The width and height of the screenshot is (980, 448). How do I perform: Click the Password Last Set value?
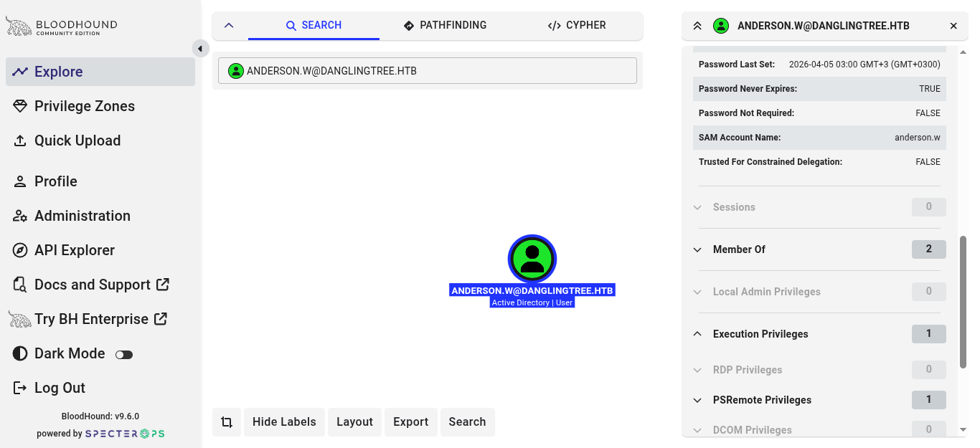(x=864, y=65)
